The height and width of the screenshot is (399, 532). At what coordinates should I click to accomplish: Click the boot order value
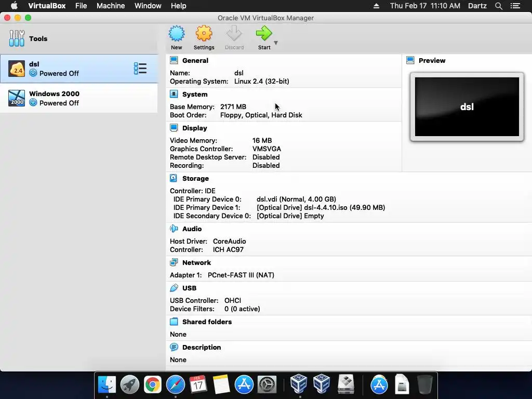click(x=261, y=115)
